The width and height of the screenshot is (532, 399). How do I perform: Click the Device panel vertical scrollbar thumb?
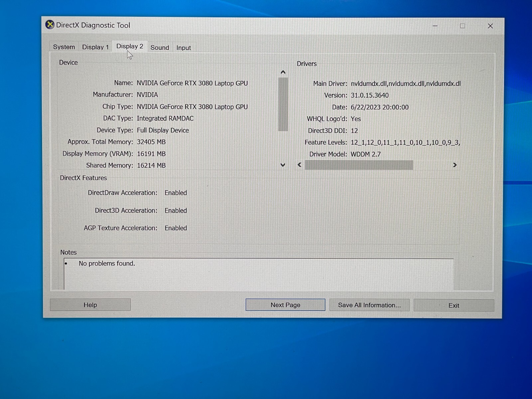(x=283, y=104)
